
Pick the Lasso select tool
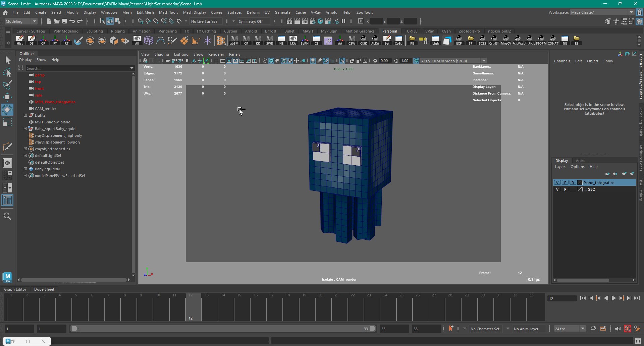click(x=7, y=72)
